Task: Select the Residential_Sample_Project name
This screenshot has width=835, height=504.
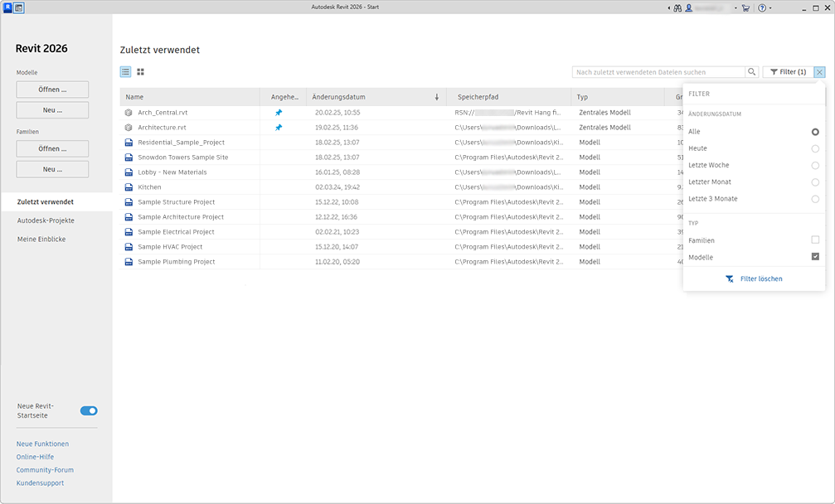Action: 181,143
